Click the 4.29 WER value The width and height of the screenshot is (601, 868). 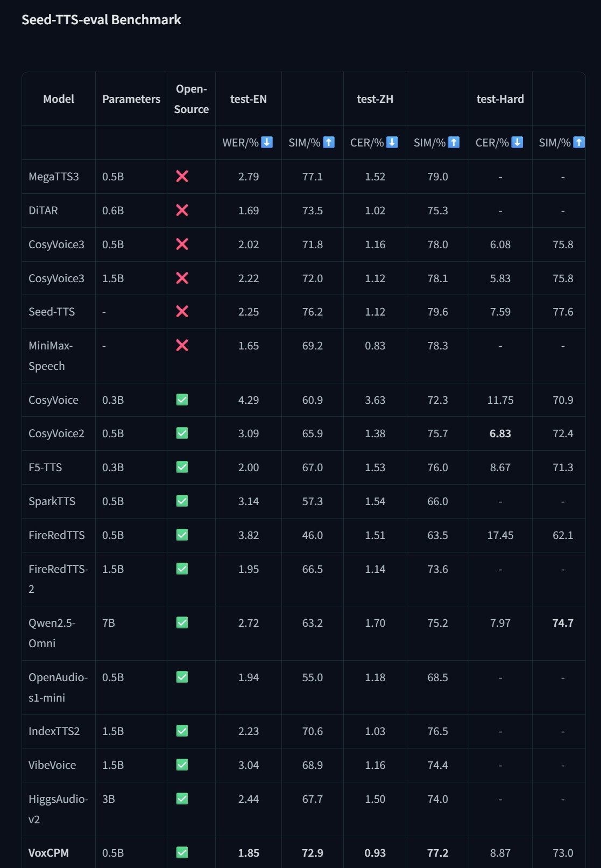[x=249, y=400]
